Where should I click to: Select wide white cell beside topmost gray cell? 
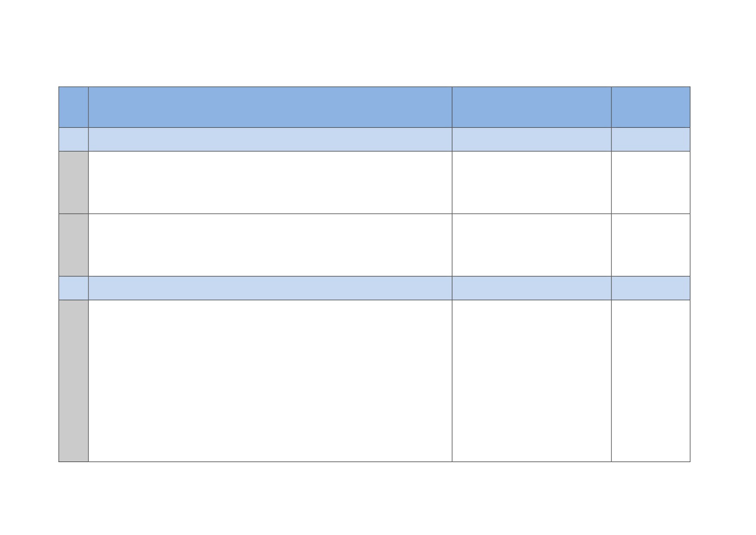click(x=270, y=183)
